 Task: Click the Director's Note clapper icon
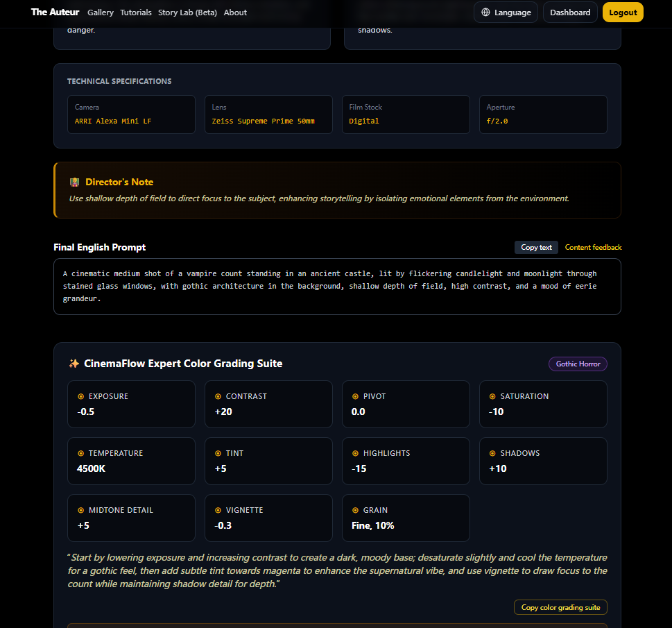pos(75,182)
